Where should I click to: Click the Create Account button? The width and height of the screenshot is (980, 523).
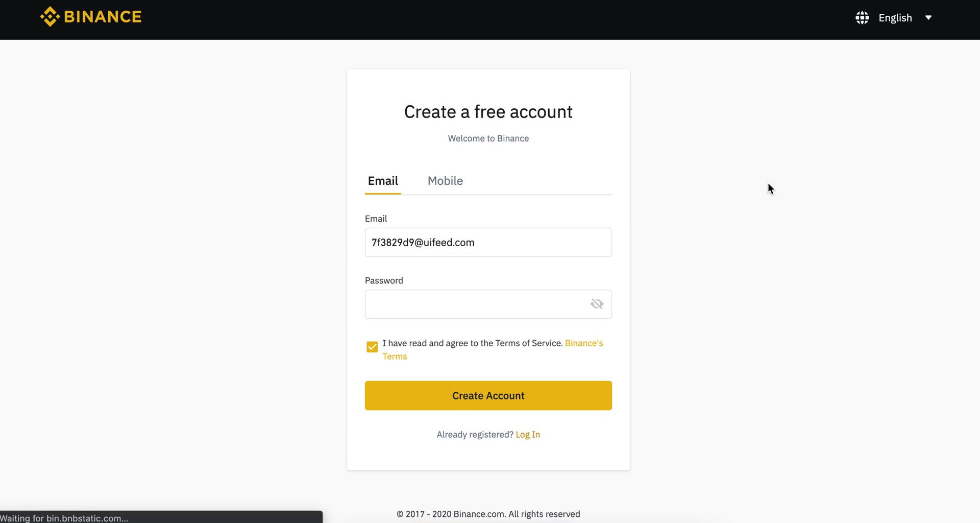pyautogui.click(x=487, y=395)
